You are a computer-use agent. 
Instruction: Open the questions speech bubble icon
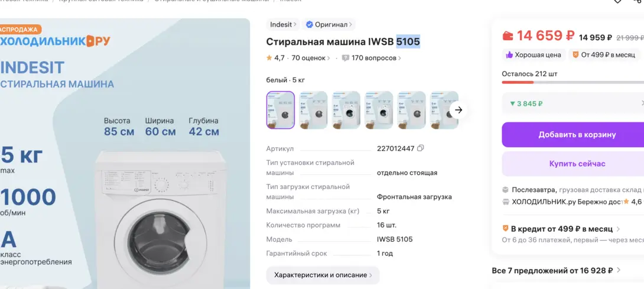point(346,58)
